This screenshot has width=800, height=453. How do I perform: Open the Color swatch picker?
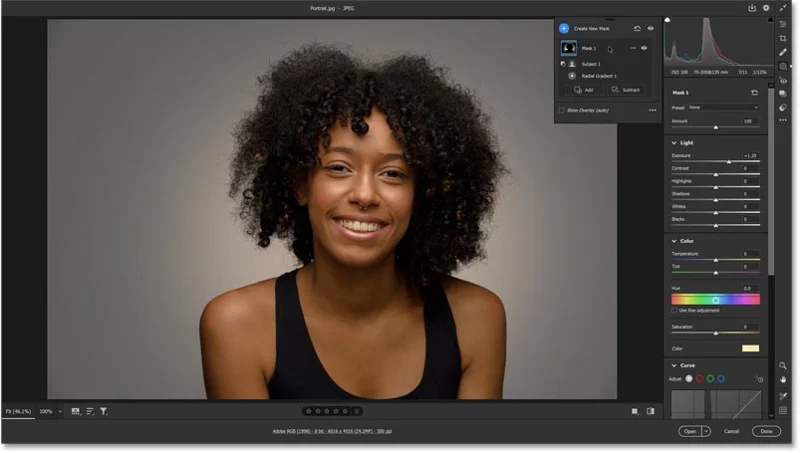tap(751, 348)
